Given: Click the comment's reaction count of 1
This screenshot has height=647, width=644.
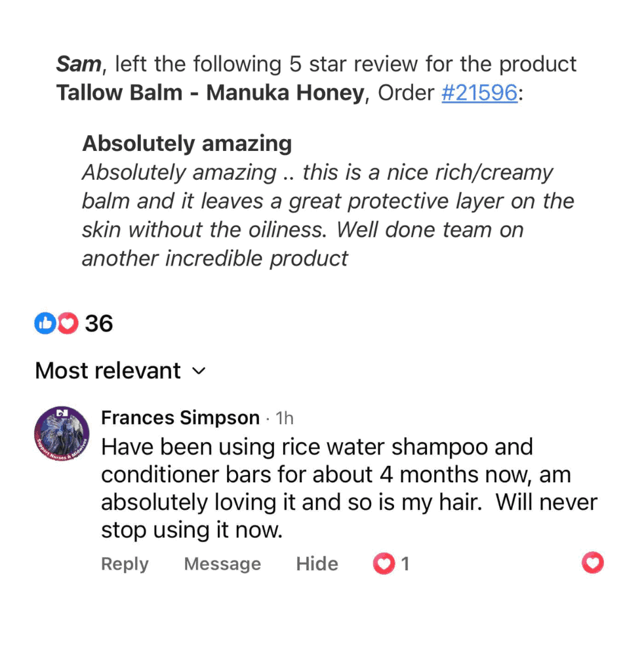Looking at the screenshot, I should 405,564.
